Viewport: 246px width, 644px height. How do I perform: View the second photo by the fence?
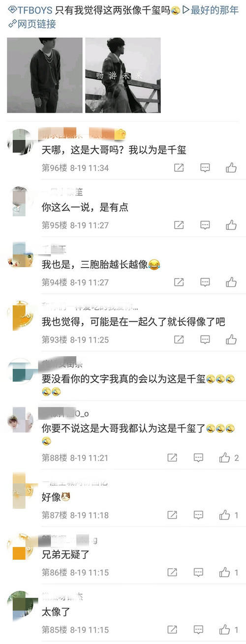(123, 75)
